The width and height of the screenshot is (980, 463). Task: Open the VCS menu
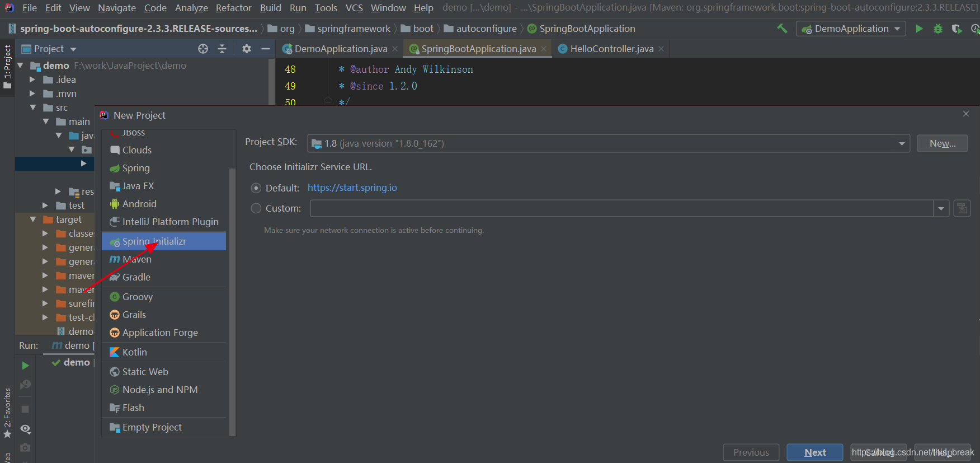354,8
